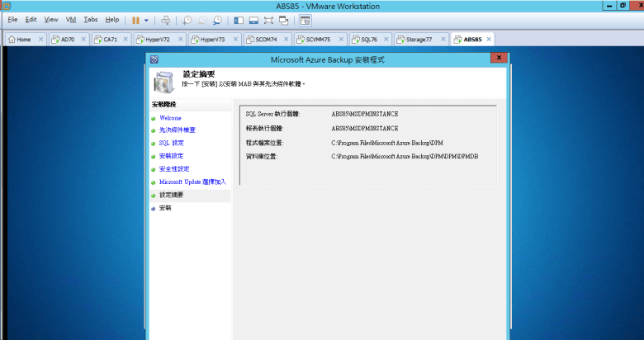Click the SQL 設定 step link
This screenshot has height=340, width=644.
tap(172, 143)
